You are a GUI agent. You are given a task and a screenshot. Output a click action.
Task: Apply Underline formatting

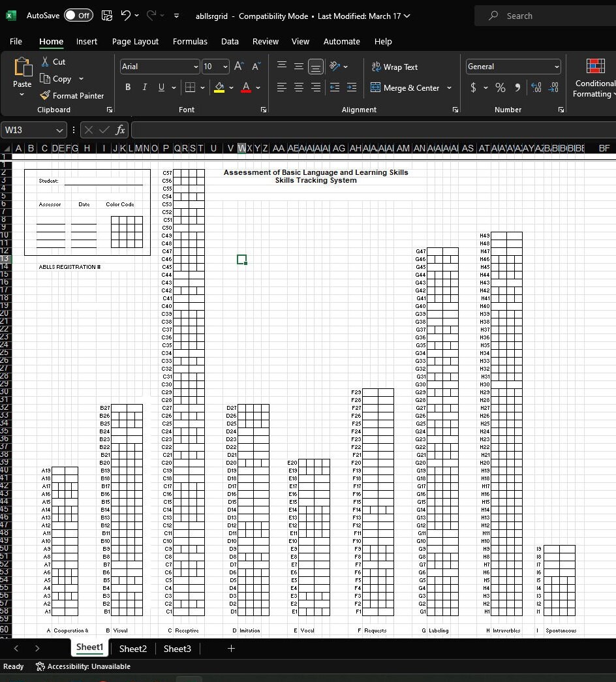tap(161, 87)
